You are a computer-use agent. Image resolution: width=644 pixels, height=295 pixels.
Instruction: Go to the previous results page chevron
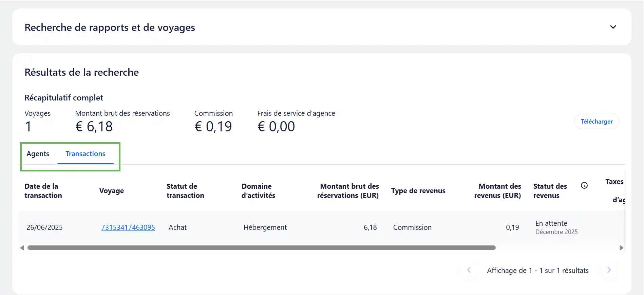coord(469,270)
